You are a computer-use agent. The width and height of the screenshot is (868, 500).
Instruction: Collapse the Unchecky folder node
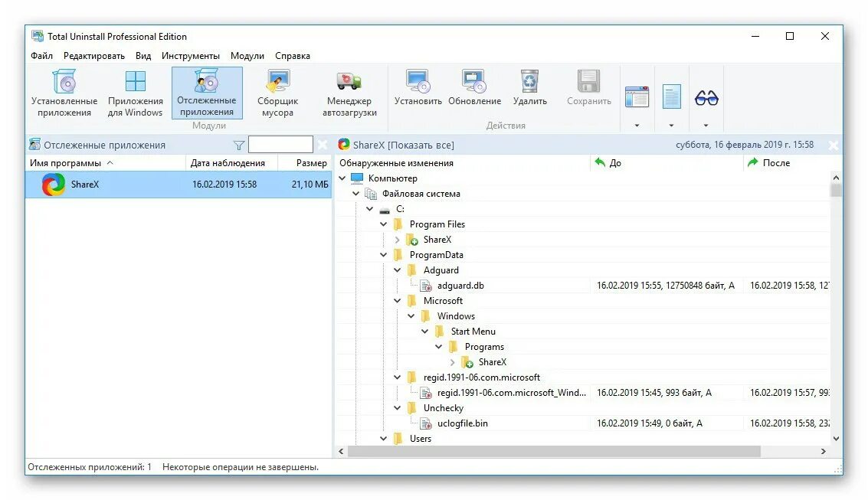click(x=398, y=408)
